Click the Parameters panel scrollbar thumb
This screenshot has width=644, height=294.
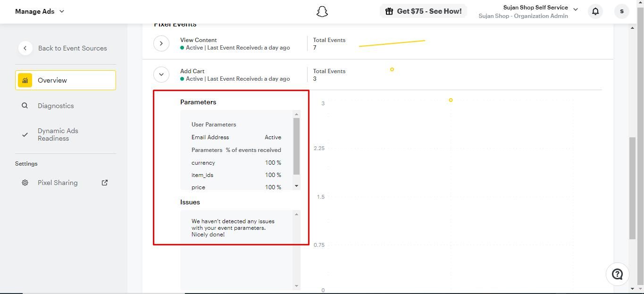(x=296, y=146)
